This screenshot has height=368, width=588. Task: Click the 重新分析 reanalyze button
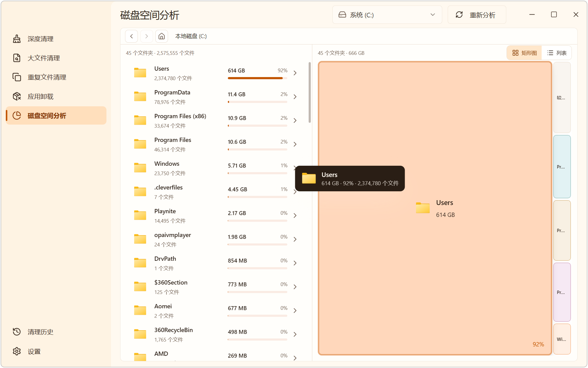(477, 15)
